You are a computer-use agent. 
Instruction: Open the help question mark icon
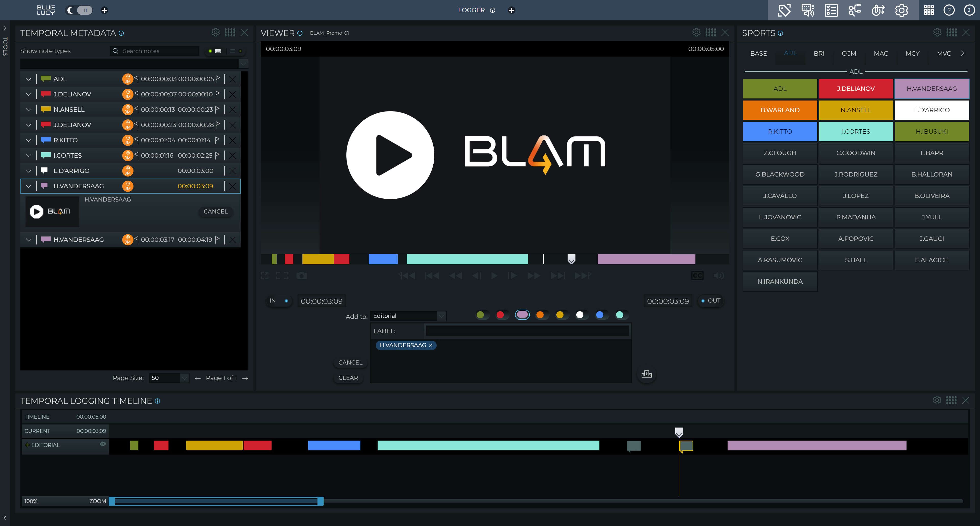pos(949,10)
